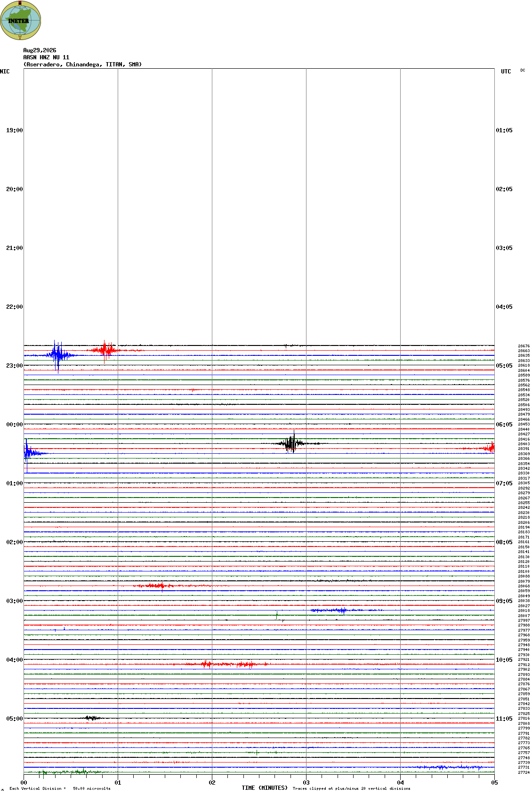This screenshot has height=795, width=532.
Task: Click the Aserradero, Chinandega, TITAN, SMA location text
Action: [x=82, y=64]
